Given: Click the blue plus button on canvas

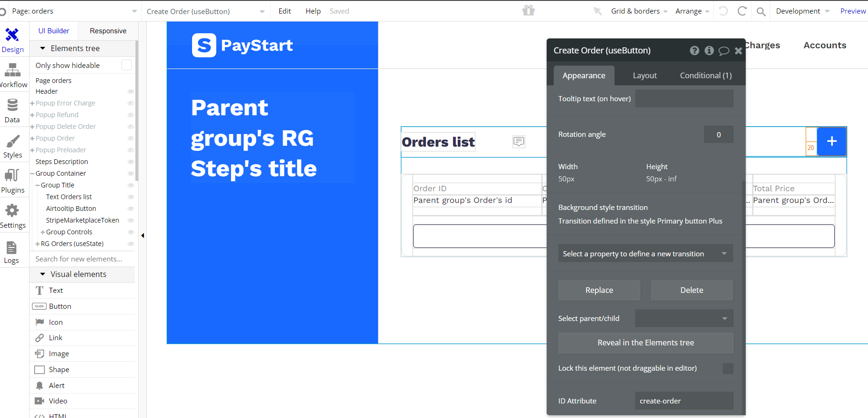Looking at the screenshot, I should (831, 141).
